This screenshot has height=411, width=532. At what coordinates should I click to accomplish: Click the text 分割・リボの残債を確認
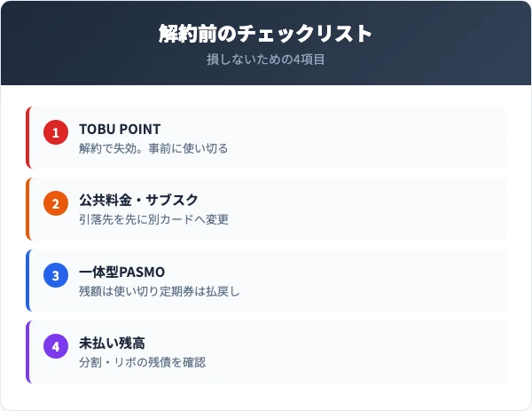(142, 362)
